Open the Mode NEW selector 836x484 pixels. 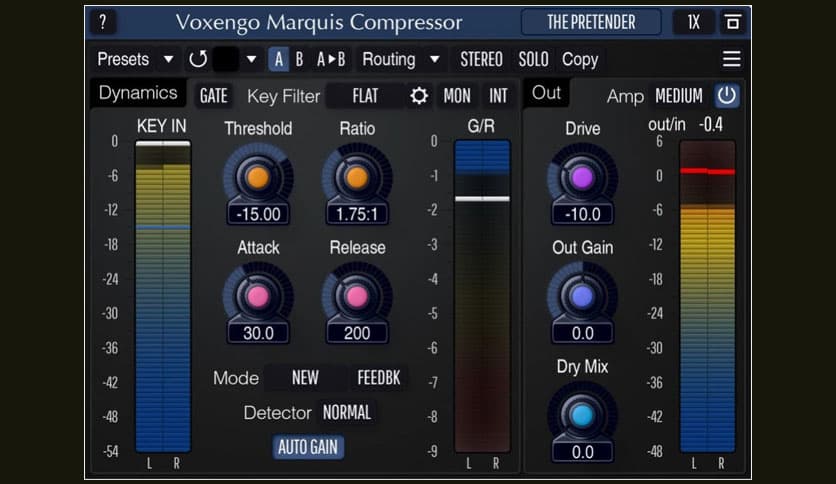click(305, 378)
